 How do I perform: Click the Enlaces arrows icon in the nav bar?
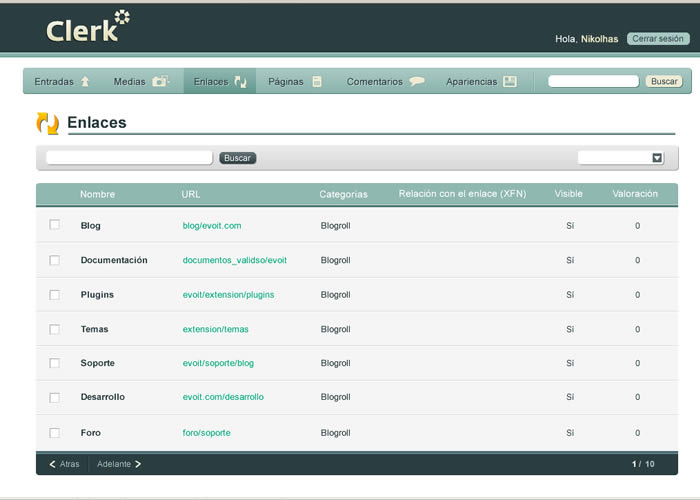point(241,81)
